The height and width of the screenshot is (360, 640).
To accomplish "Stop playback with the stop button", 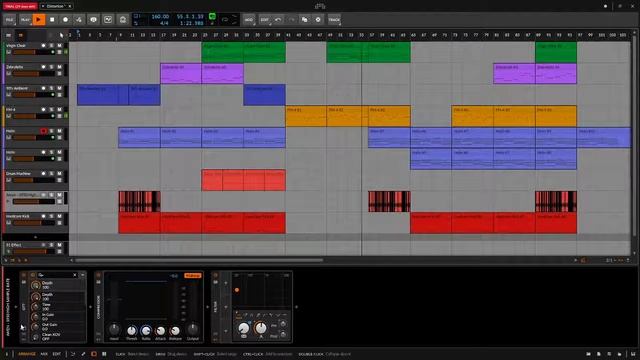I will pos(52,19).
